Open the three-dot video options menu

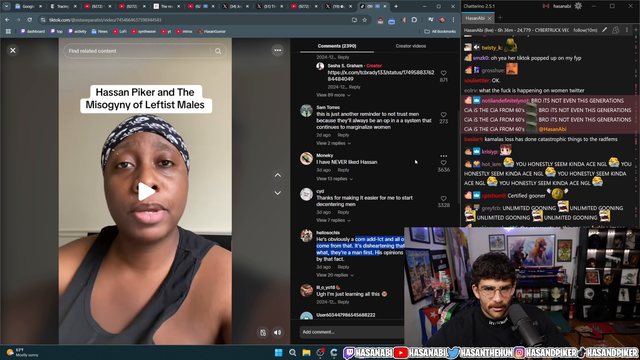278,50
